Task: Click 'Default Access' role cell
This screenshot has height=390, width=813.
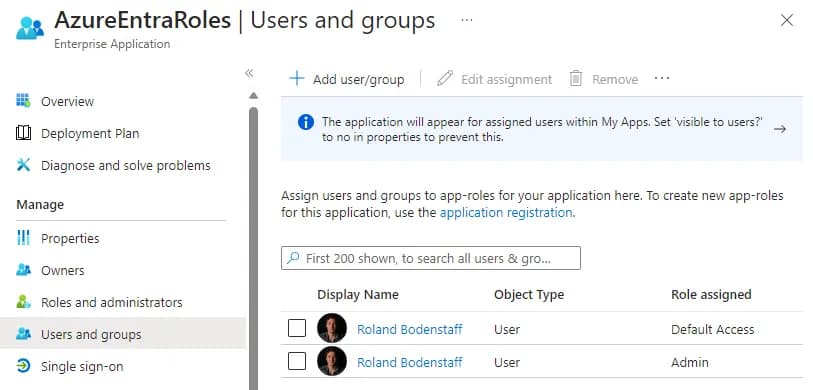Action: (712, 329)
